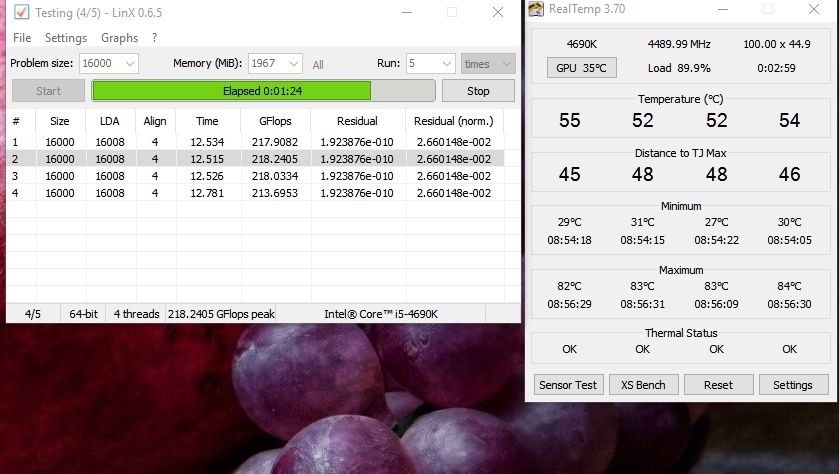Open the Settings menu in LinX

tap(66, 38)
